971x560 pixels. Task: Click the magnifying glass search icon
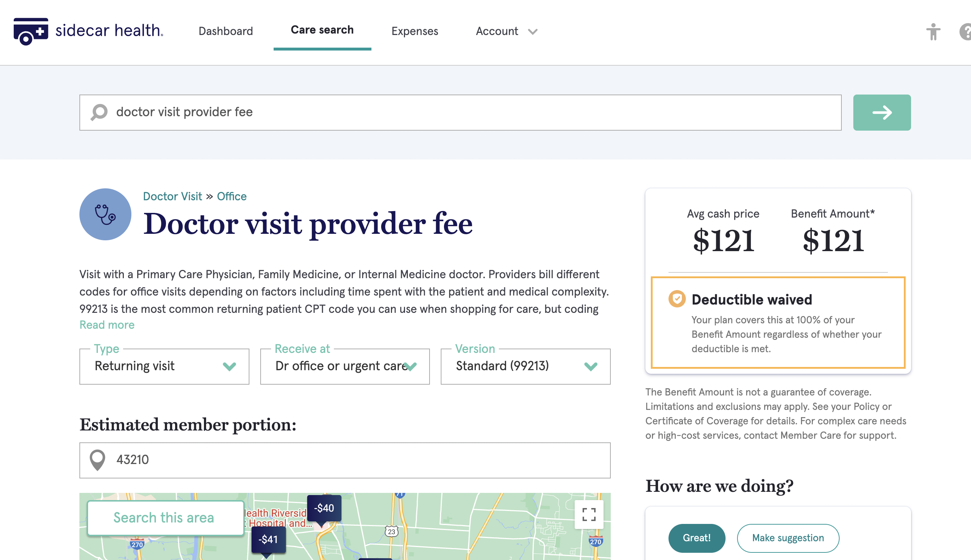[99, 112]
